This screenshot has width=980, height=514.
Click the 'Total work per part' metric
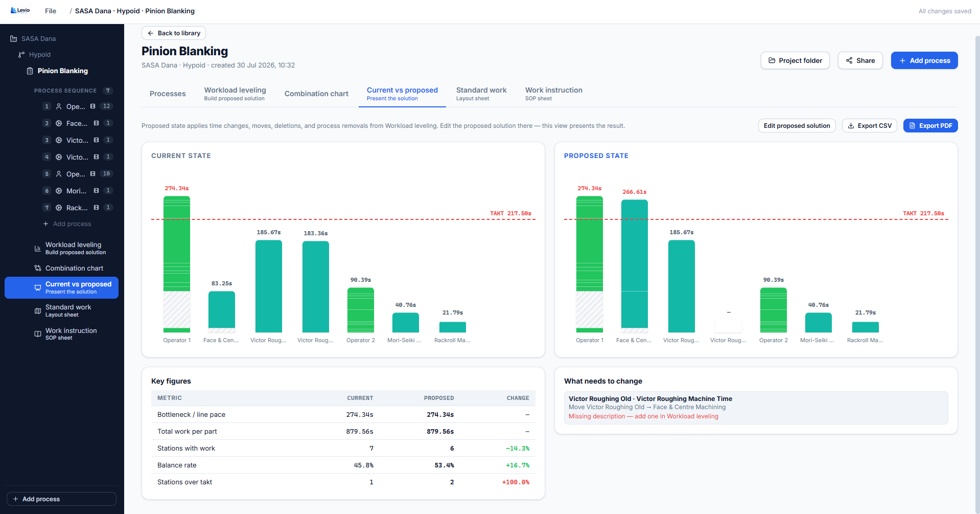coord(187,432)
